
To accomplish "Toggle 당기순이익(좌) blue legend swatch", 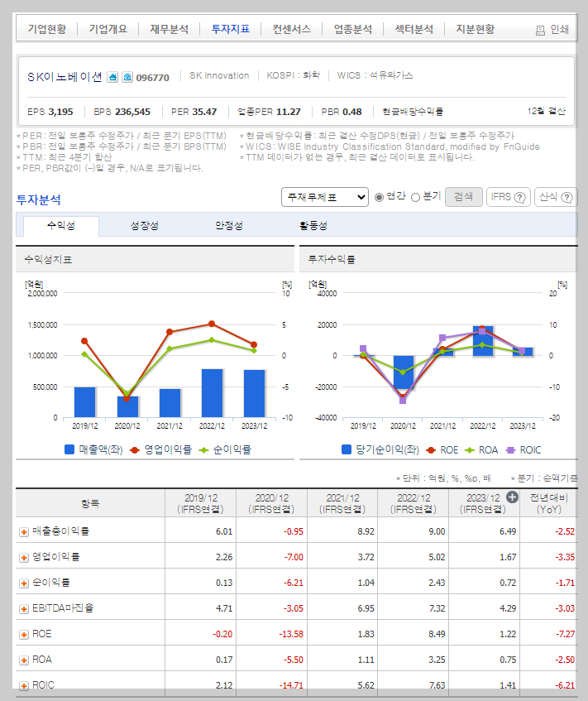I will pyautogui.click(x=347, y=449).
